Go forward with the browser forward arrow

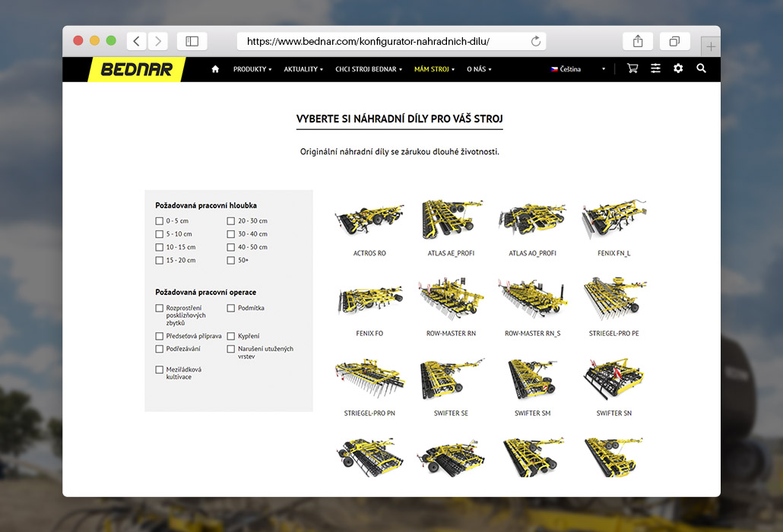pos(158,41)
